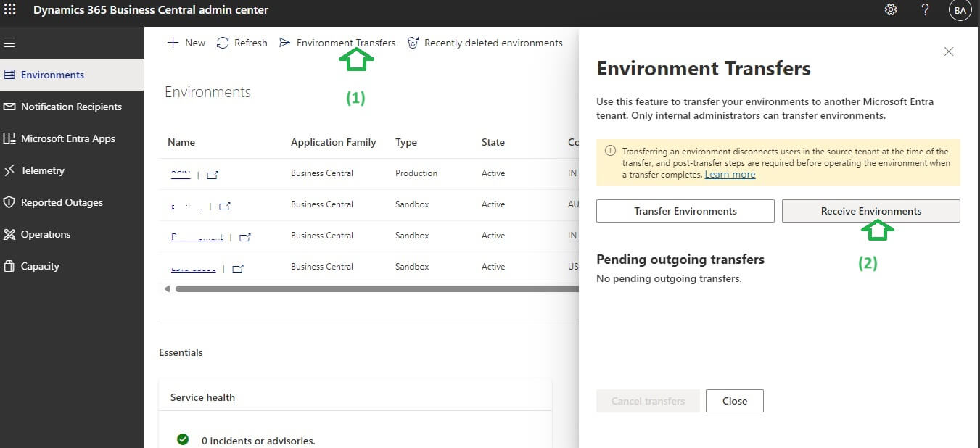Click the BA account avatar

(960, 9)
